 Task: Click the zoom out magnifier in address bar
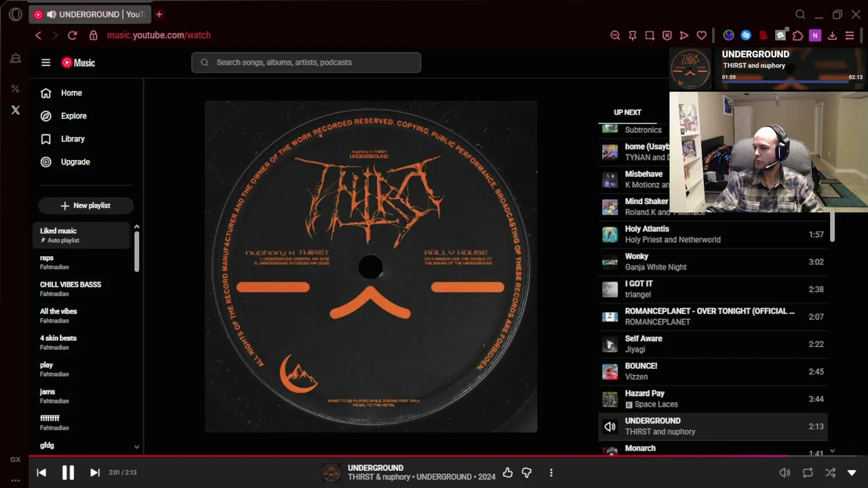[x=615, y=35]
